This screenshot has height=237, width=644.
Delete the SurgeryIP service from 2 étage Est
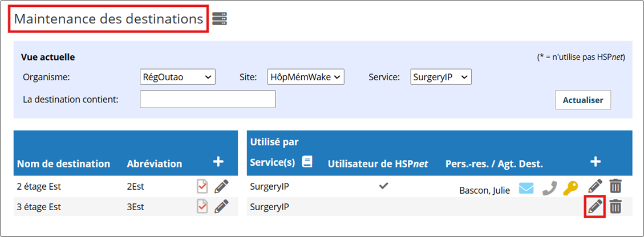coord(615,186)
